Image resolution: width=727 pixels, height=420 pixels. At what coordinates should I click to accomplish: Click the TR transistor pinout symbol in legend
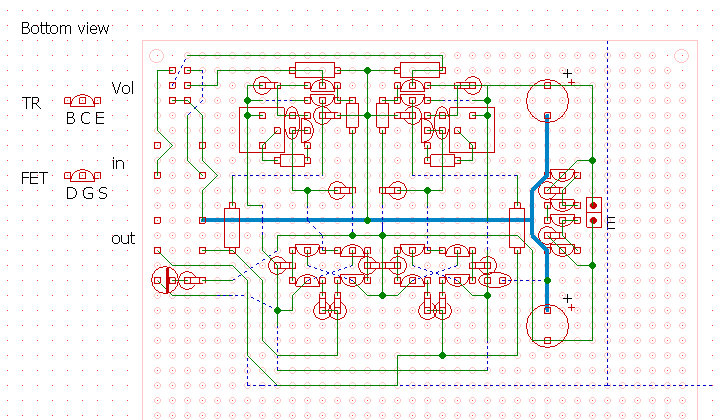(x=82, y=101)
